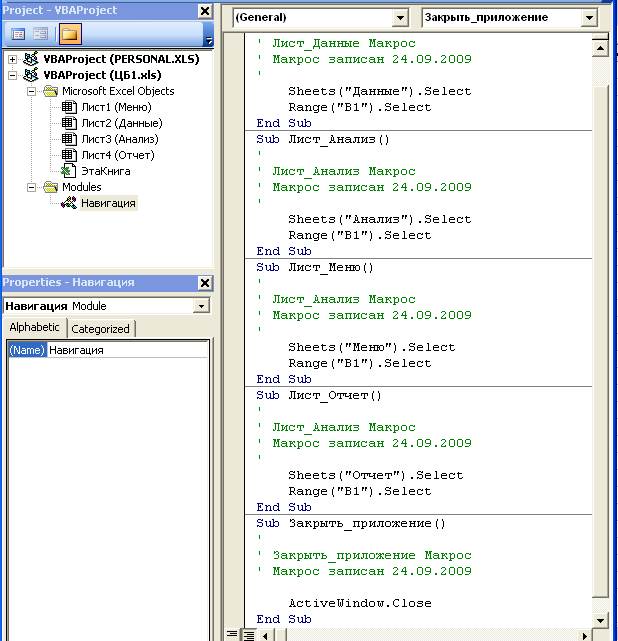
Task: Click the View Code icon in Project panel
Action: [18, 34]
